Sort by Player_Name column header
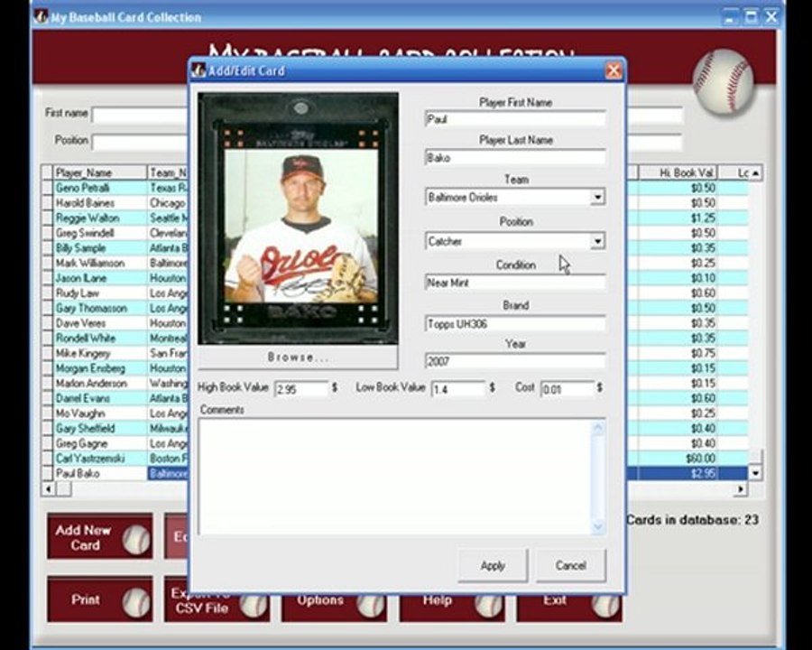The image size is (812, 650). point(100,172)
